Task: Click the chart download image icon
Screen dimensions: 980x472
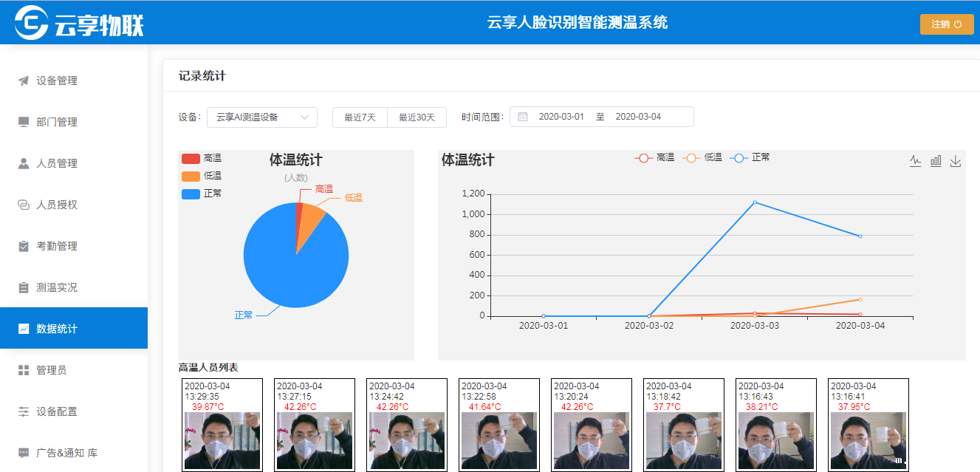Action: tap(956, 161)
